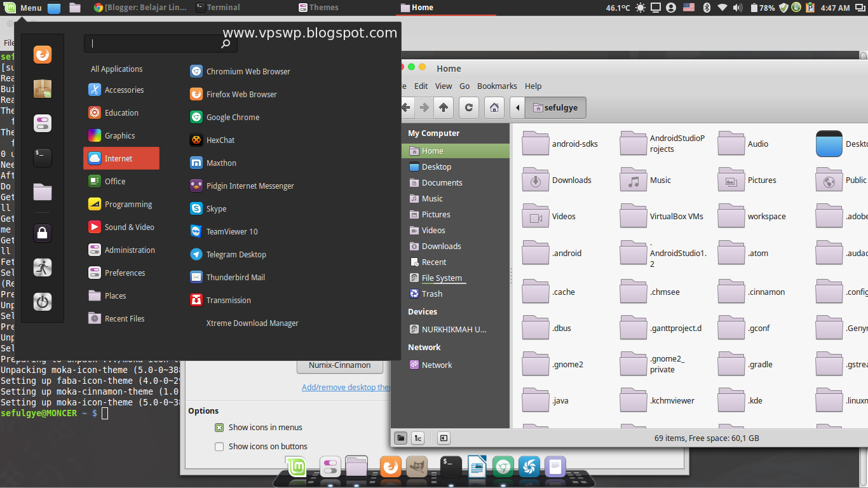Viewport: 868px width, 488px height.
Task: Select the android-sdks folder
Action: (x=560, y=144)
